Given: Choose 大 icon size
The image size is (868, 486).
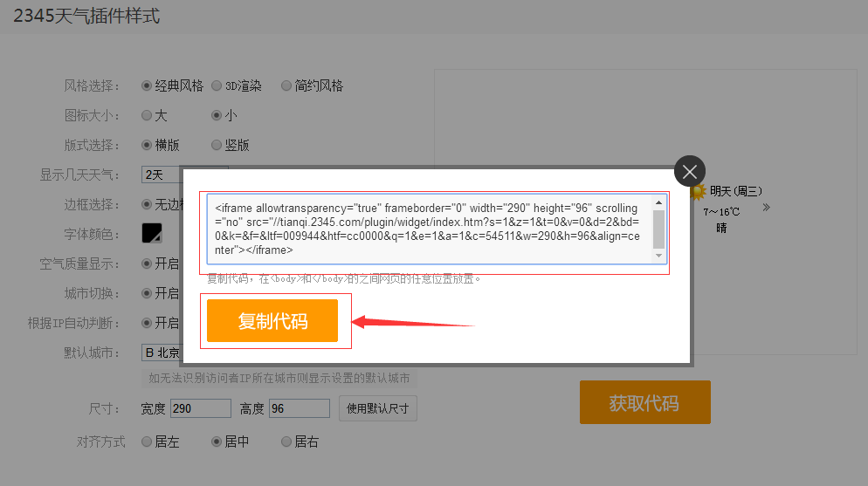Looking at the screenshot, I should 147,115.
